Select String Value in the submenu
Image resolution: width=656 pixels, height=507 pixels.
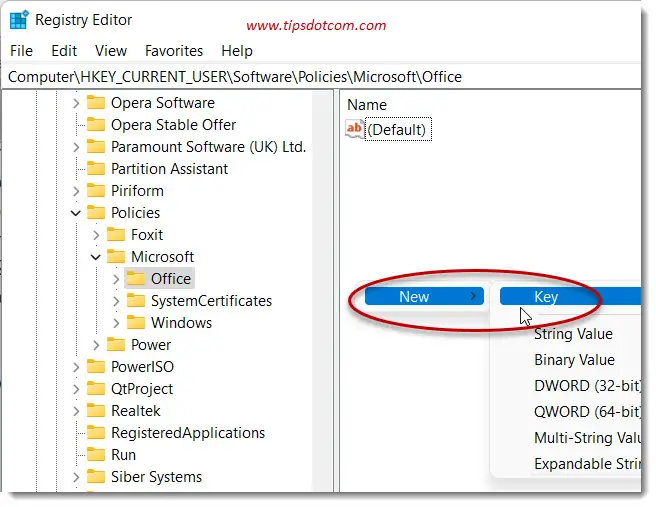click(573, 334)
